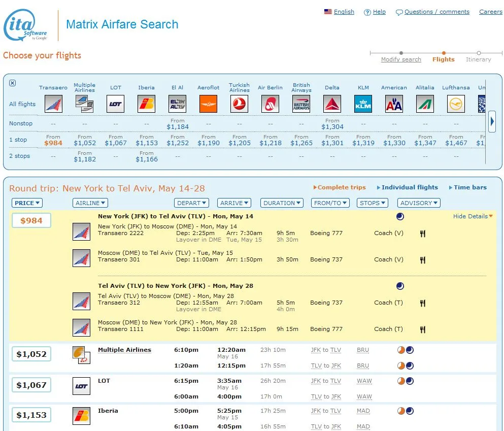Choose the Iberia logo in the airline matrix
Image resolution: width=504 pixels, height=431 pixels.
coord(146,104)
